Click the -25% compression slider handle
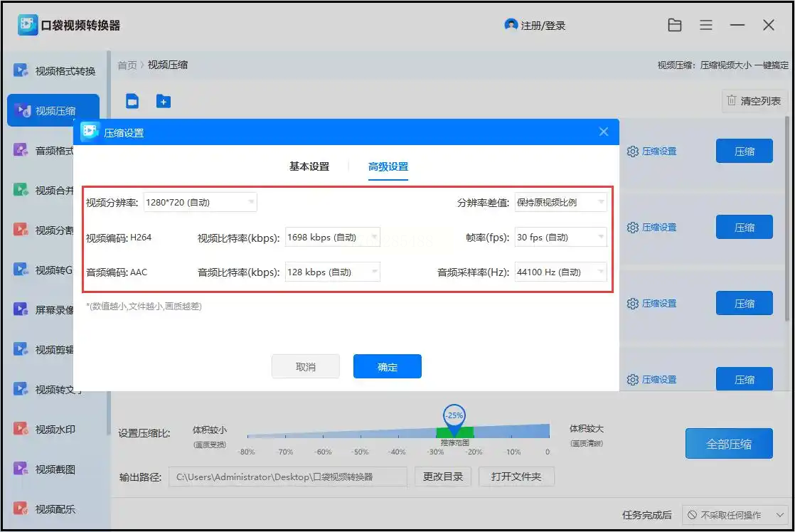 pyautogui.click(x=454, y=416)
